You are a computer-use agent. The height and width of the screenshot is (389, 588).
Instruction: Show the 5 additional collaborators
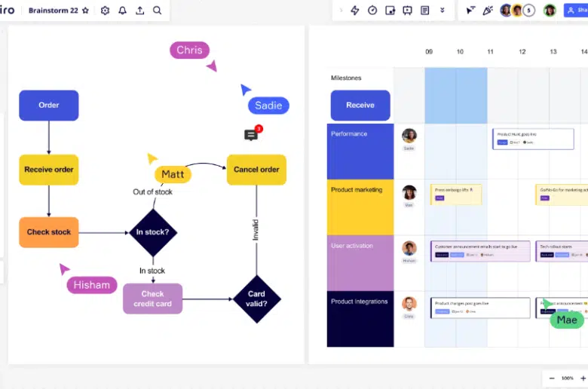click(x=529, y=11)
